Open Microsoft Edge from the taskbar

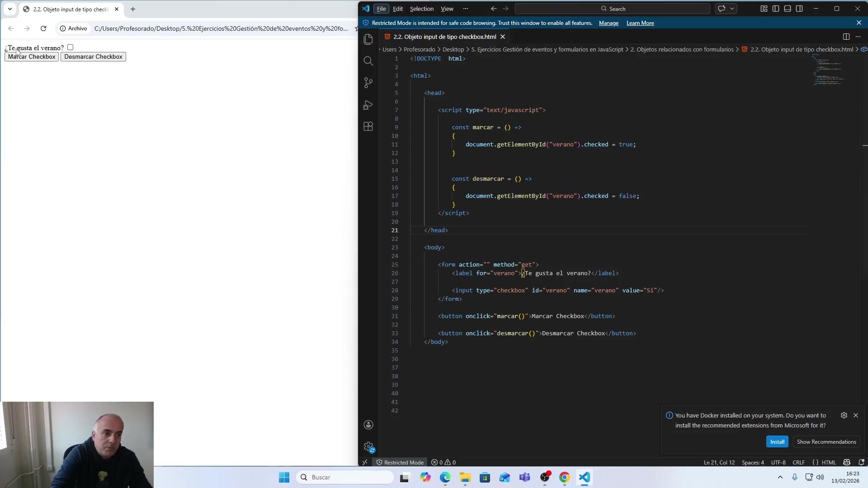click(x=445, y=477)
